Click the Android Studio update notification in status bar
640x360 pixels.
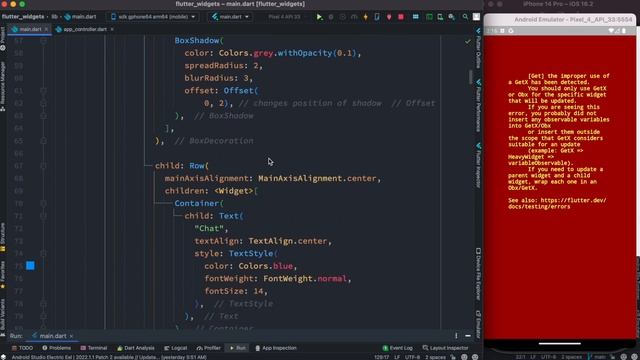tap(109, 357)
